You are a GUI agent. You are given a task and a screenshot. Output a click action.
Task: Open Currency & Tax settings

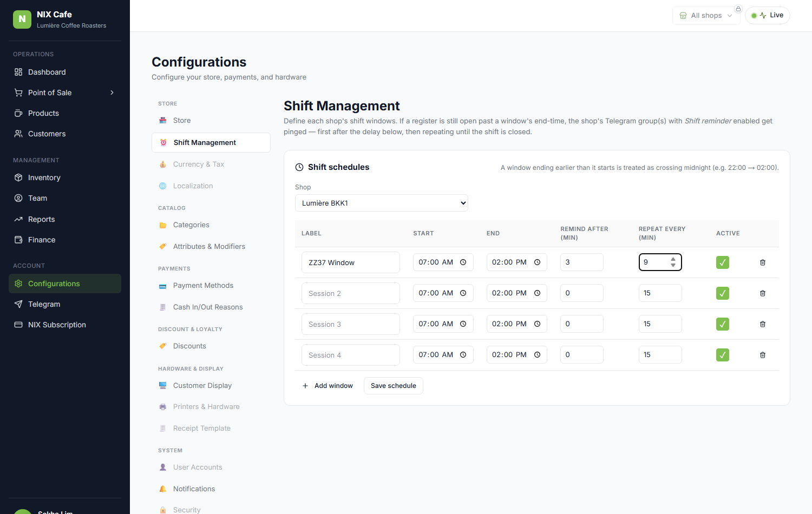tap(211, 164)
